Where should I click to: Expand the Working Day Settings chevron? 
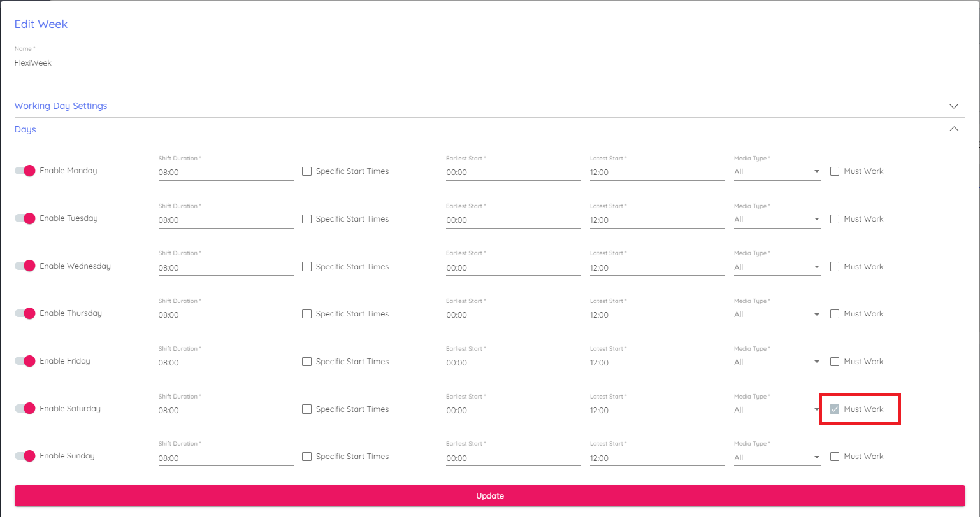[953, 106]
